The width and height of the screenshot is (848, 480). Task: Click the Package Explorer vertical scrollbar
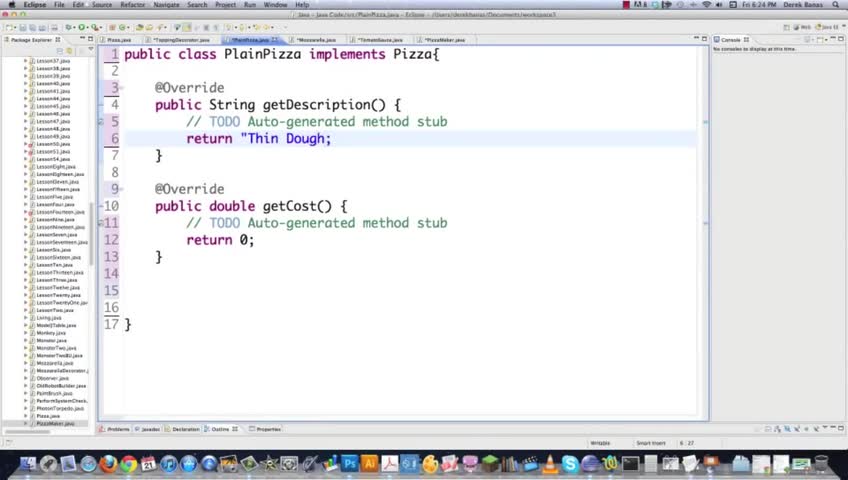(91, 234)
